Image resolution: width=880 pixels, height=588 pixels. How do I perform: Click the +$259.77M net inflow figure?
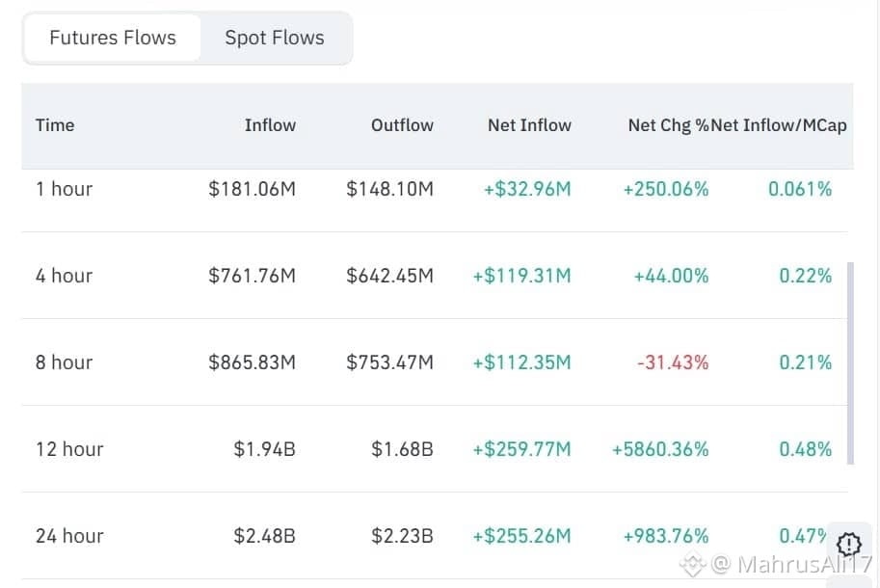(521, 449)
